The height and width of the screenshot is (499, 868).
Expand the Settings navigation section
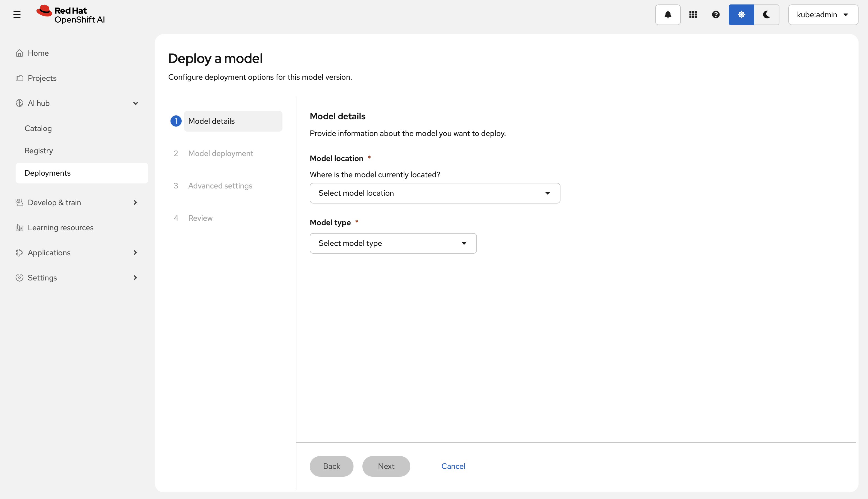click(x=135, y=278)
